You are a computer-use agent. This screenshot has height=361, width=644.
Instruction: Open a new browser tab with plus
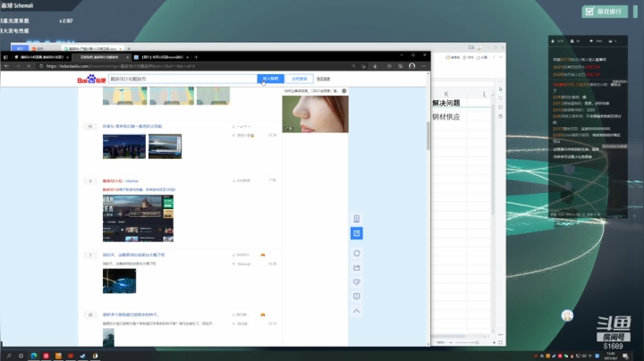pyautogui.click(x=196, y=57)
